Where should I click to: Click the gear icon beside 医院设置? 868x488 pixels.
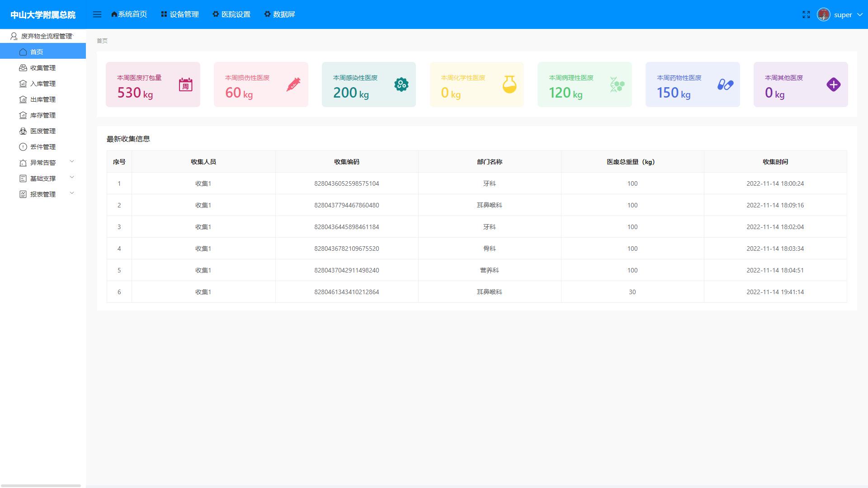(x=216, y=14)
